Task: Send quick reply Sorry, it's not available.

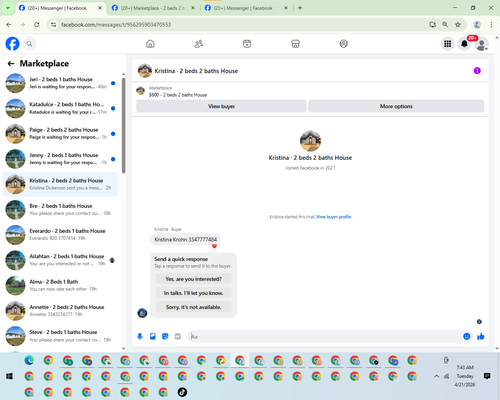Action: [x=193, y=307]
